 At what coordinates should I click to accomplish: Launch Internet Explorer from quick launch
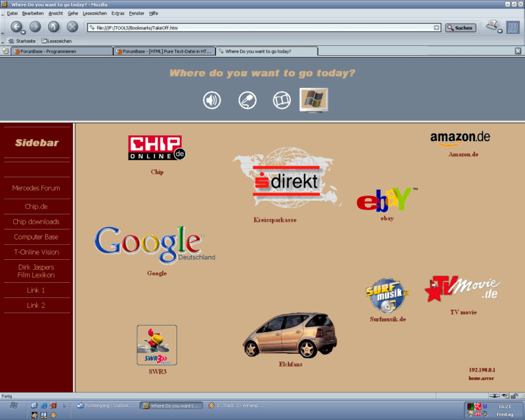44,406
